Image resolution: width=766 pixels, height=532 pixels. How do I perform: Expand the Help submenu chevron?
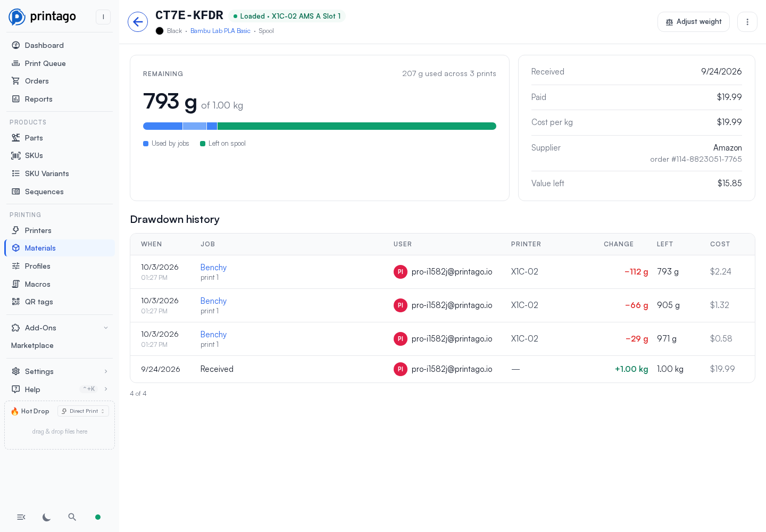(x=106, y=389)
